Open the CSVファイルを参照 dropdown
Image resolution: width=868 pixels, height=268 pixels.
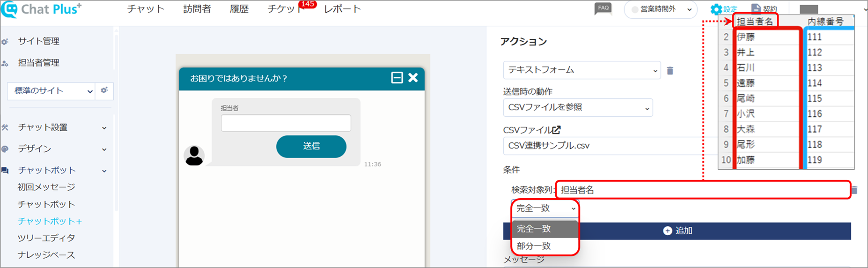(x=578, y=107)
